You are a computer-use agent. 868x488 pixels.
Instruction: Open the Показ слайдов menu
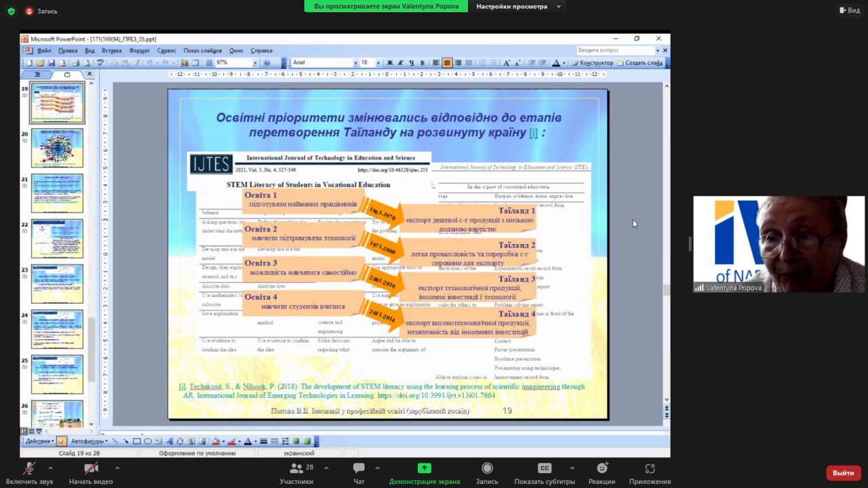coord(202,50)
